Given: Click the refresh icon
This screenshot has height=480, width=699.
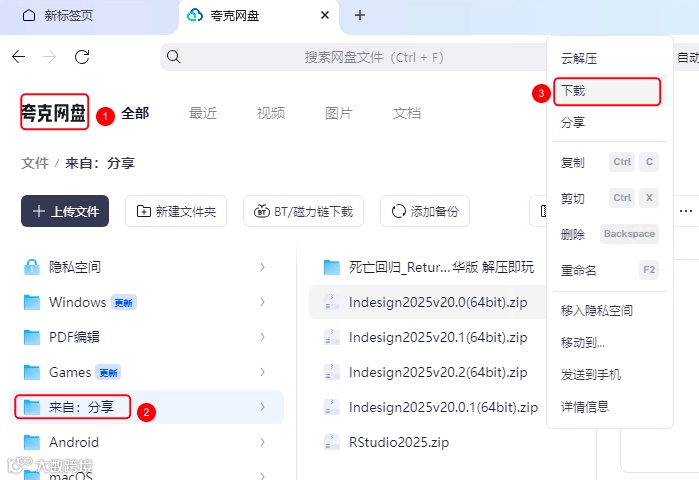Looking at the screenshot, I should coord(82,57).
